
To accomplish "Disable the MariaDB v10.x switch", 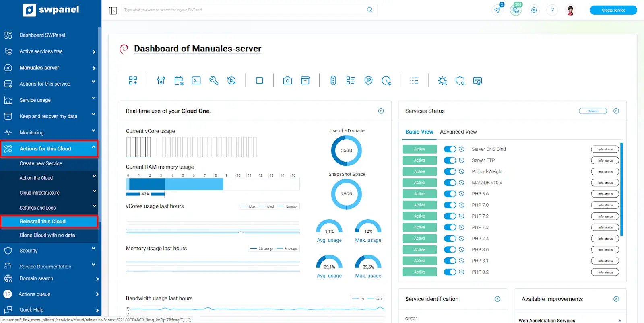I will tap(450, 183).
